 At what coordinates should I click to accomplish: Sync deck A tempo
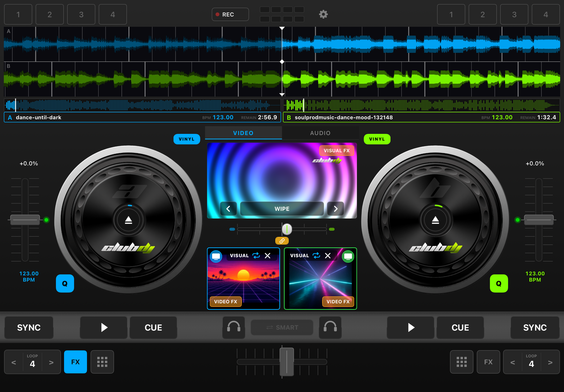29,327
